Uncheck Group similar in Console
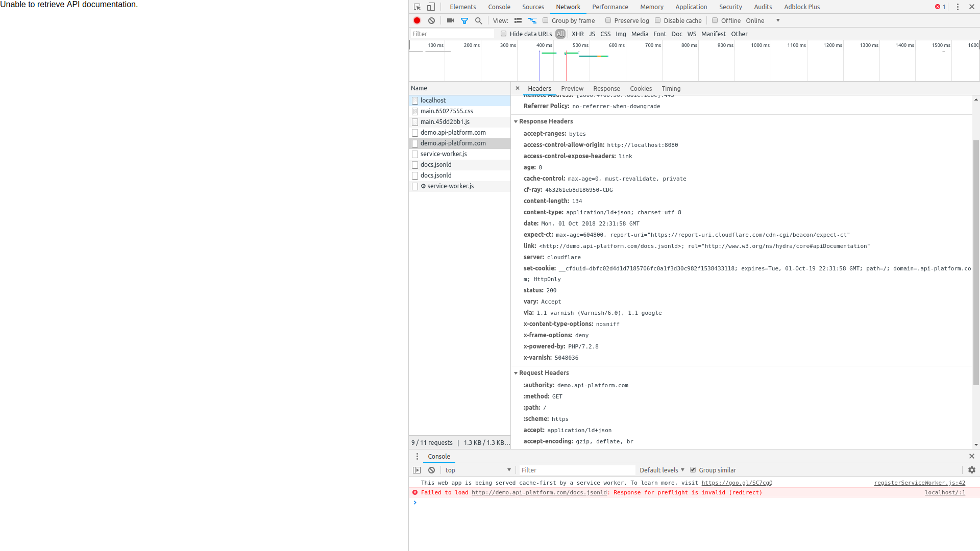This screenshot has width=980, height=551. click(x=693, y=470)
